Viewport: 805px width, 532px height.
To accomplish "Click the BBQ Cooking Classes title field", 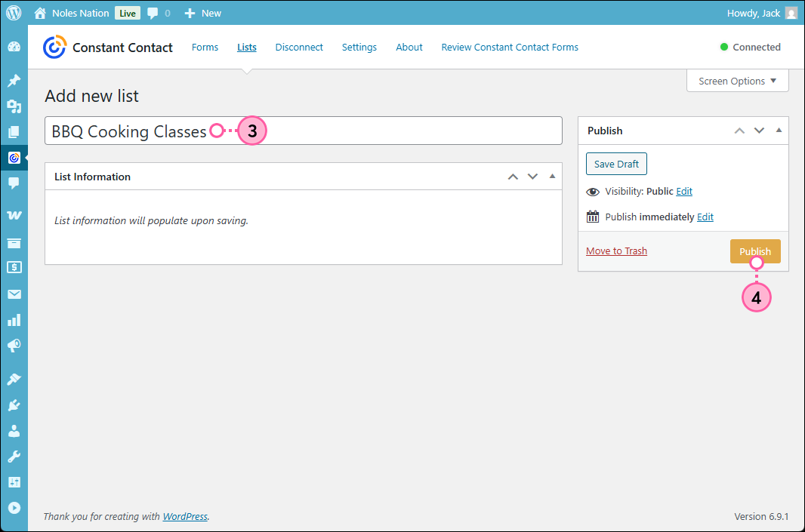I will point(302,130).
